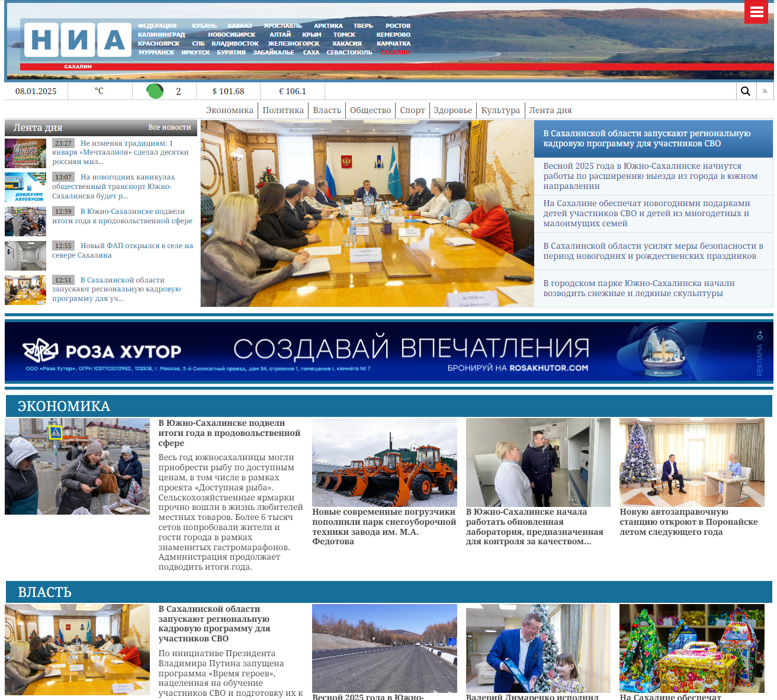This screenshot has height=700, width=777.
Task: Open 12:55 Новый ФАП news item
Action: (123, 250)
